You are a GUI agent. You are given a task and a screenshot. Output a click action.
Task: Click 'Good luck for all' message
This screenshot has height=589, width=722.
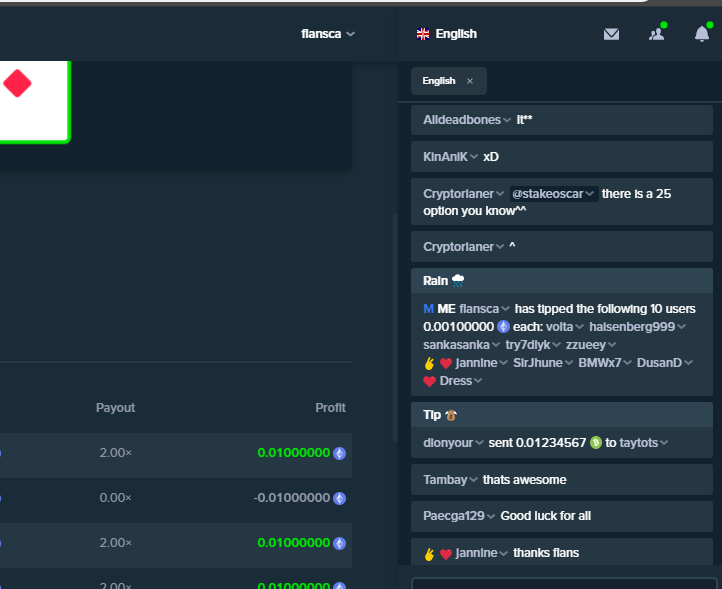pyautogui.click(x=546, y=516)
